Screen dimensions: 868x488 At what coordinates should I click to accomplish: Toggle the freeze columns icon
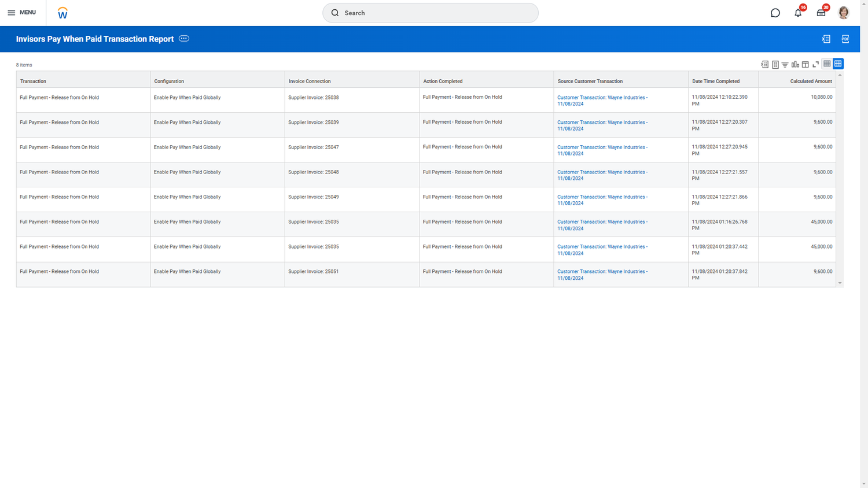pos(805,64)
